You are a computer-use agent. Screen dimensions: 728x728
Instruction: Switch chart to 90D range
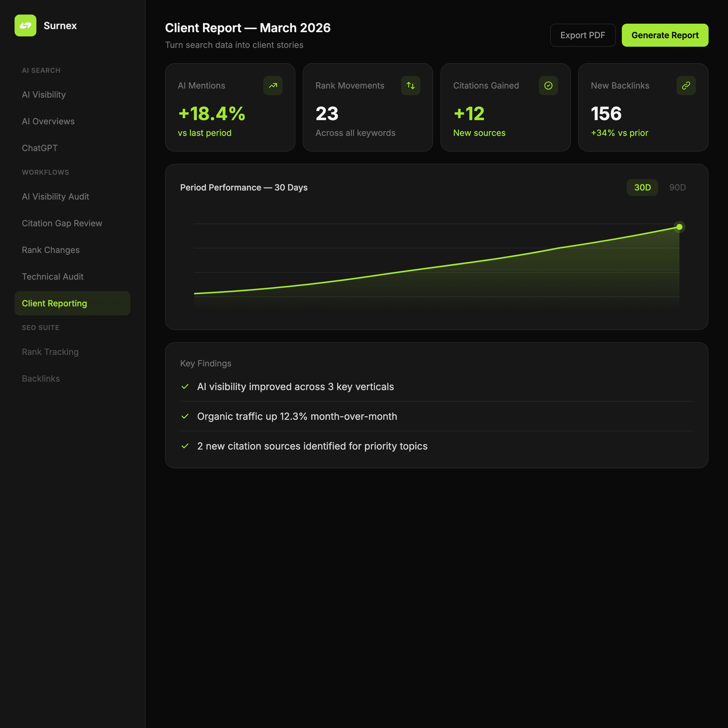click(677, 187)
